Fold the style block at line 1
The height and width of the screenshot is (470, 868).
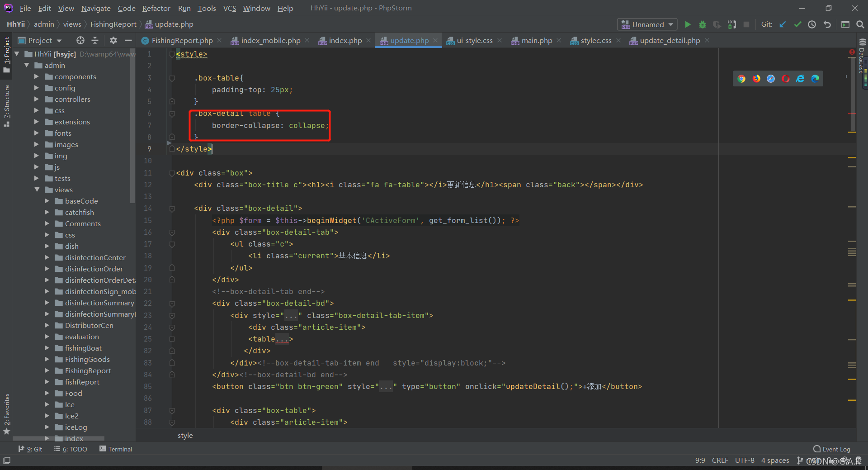pos(172,54)
